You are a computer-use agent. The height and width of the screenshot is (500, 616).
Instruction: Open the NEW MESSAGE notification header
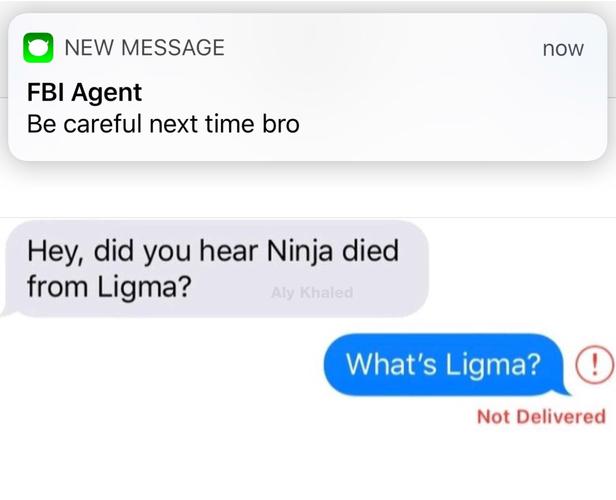tap(145, 48)
